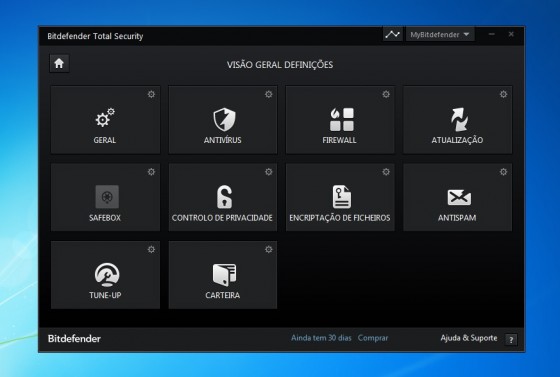The width and height of the screenshot is (560, 377).
Task: Click the ANTIVÍRUS tile label
Action: pyautogui.click(x=222, y=140)
